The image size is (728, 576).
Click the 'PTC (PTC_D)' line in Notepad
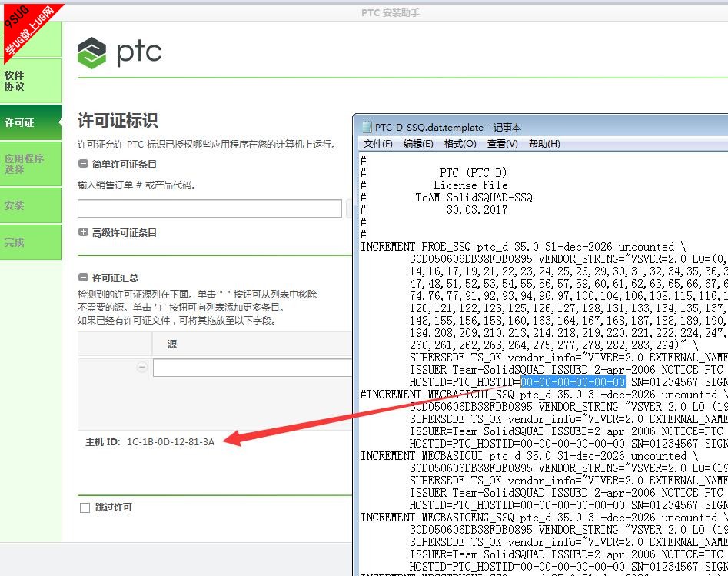[x=473, y=173]
